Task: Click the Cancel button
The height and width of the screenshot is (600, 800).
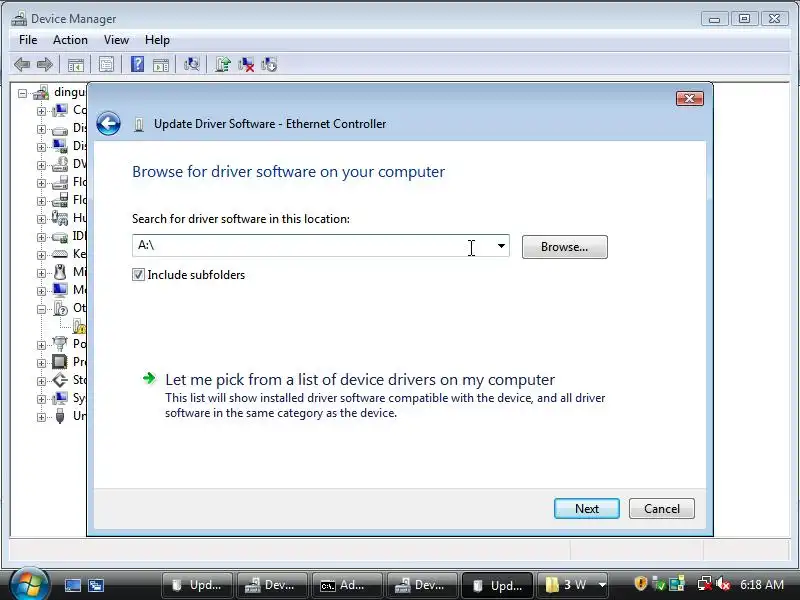Action: (x=662, y=509)
